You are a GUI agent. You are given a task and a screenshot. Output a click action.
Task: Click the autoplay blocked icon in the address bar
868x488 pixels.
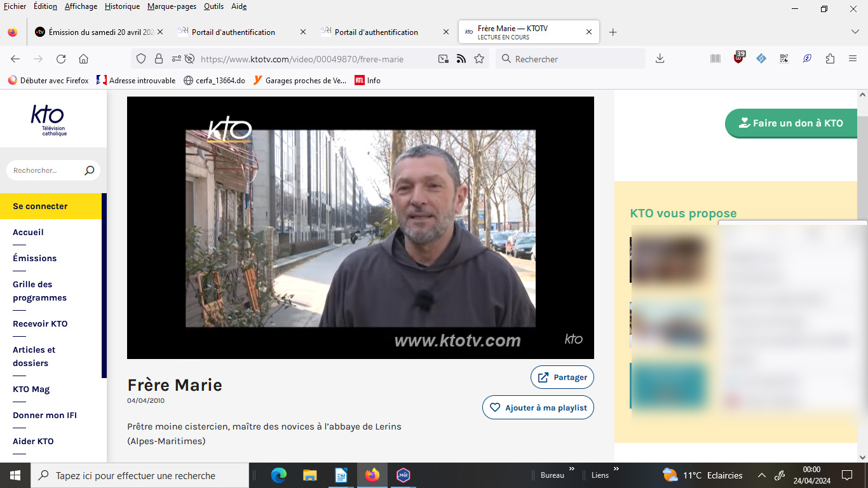[189, 58]
